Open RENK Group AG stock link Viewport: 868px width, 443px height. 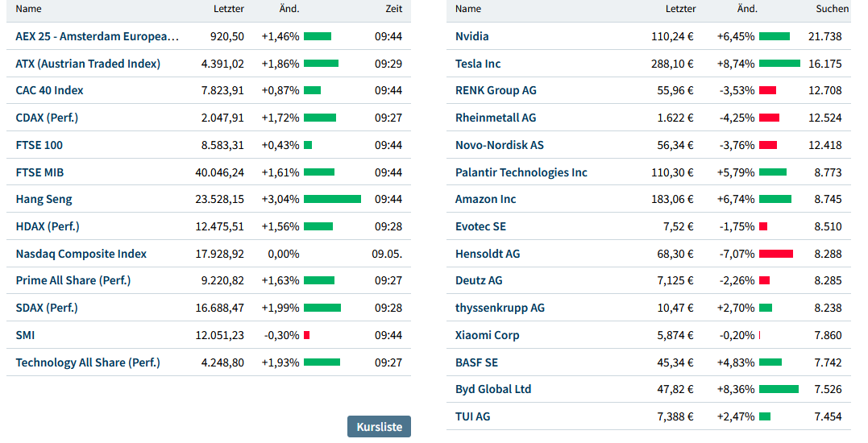496,91
